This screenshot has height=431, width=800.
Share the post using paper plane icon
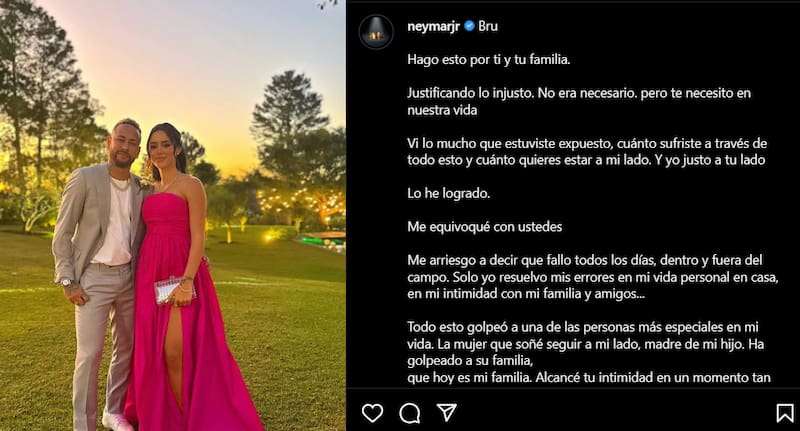tap(447, 413)
